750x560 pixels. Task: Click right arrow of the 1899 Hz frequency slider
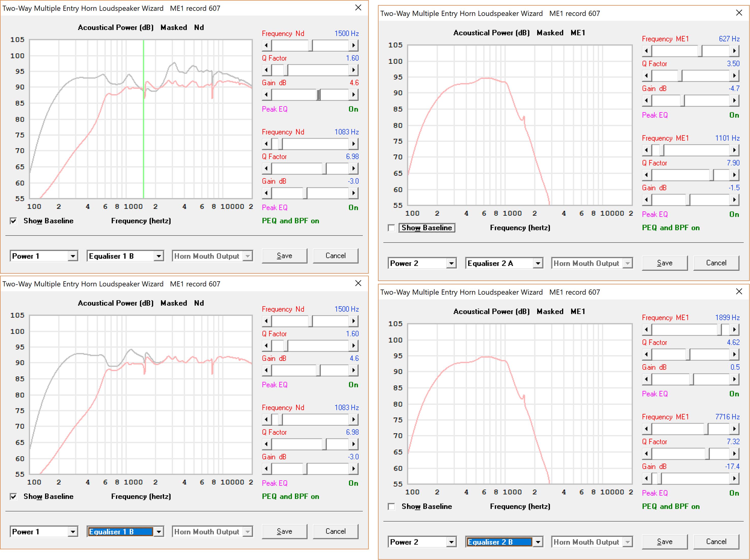pyautogui.click(x=734, y=330)
